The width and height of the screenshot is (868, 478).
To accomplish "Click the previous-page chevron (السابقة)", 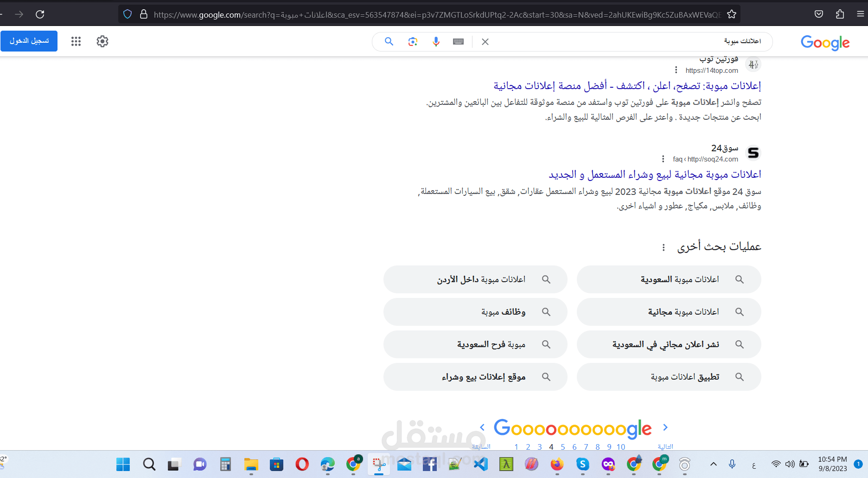I will [x=482, y=427].
